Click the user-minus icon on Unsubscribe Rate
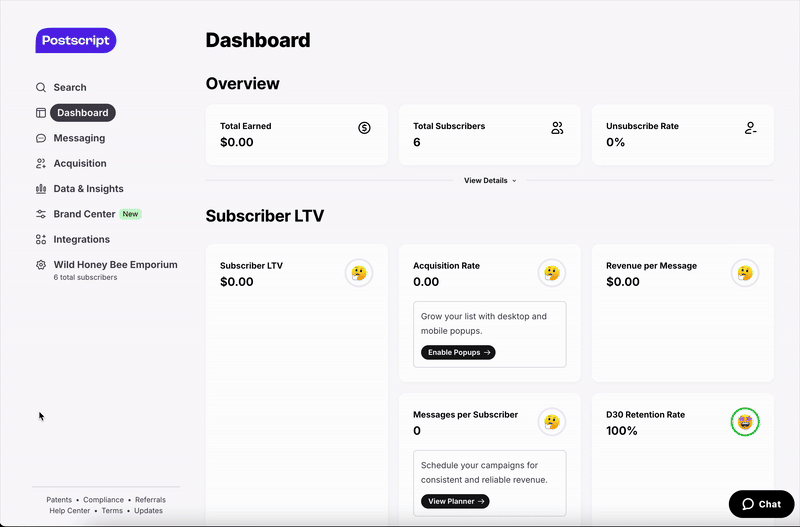The width and height of the screenshot is (800, 527). [x=750, y=128]
